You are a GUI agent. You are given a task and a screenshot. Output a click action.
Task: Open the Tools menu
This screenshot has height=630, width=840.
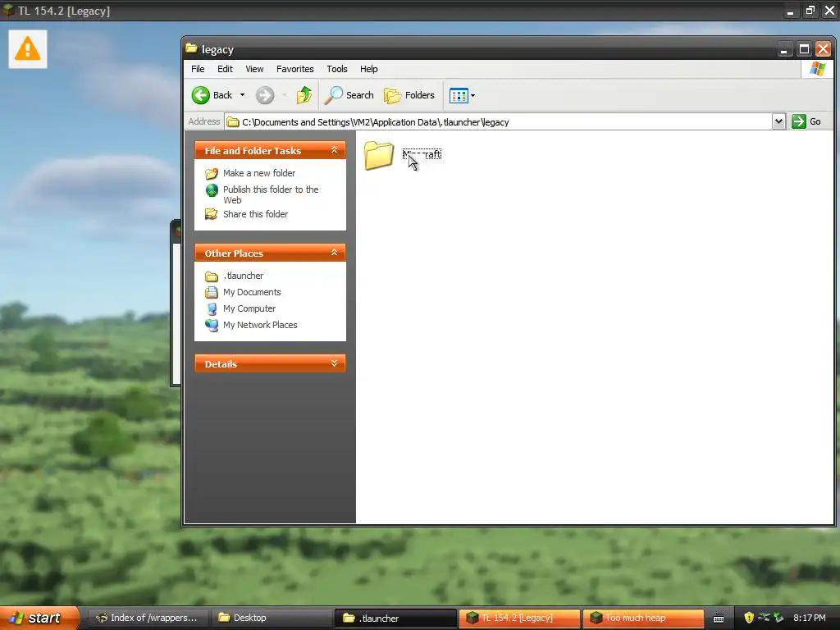(337, 69)
